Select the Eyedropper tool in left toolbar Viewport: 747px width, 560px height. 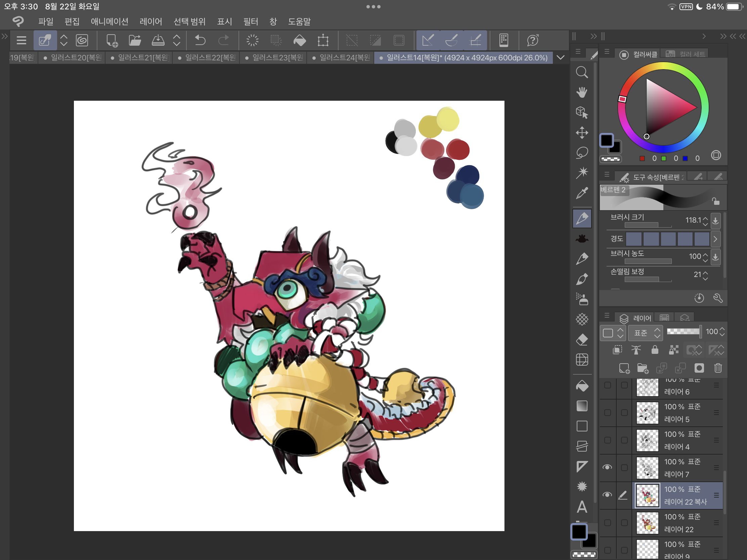[x=581, y=193]
